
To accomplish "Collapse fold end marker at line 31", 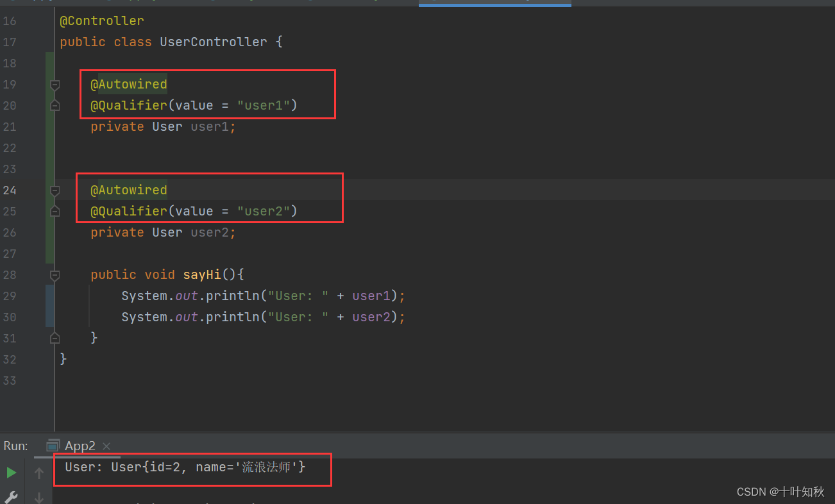I will tap(55, 337).
